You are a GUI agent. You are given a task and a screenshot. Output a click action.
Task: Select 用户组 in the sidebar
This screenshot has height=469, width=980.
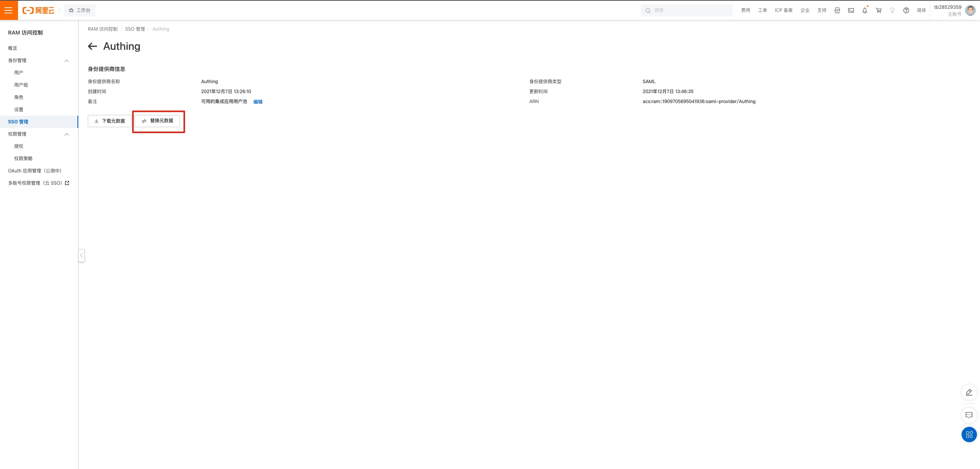click(x=21, y=85)
